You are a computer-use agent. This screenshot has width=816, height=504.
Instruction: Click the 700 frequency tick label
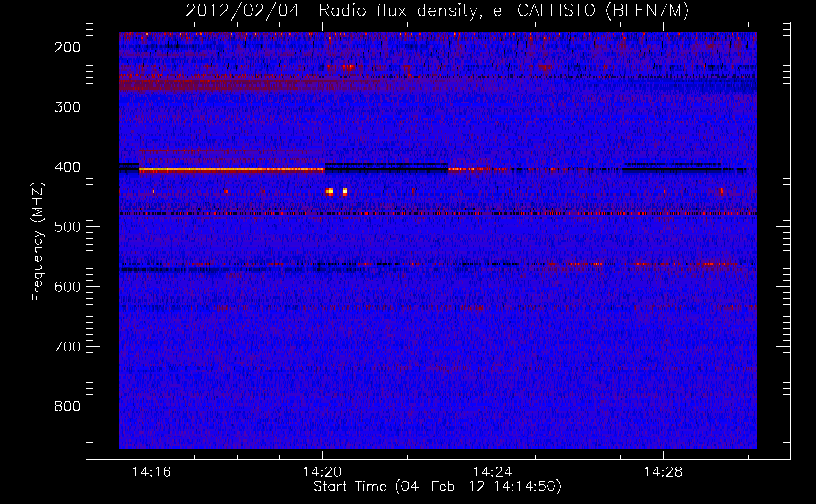(67, 347)
